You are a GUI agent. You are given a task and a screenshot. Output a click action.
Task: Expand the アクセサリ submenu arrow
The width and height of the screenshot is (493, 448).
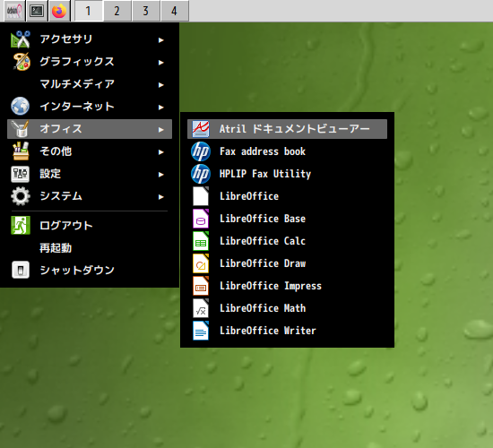click(161, 40)
